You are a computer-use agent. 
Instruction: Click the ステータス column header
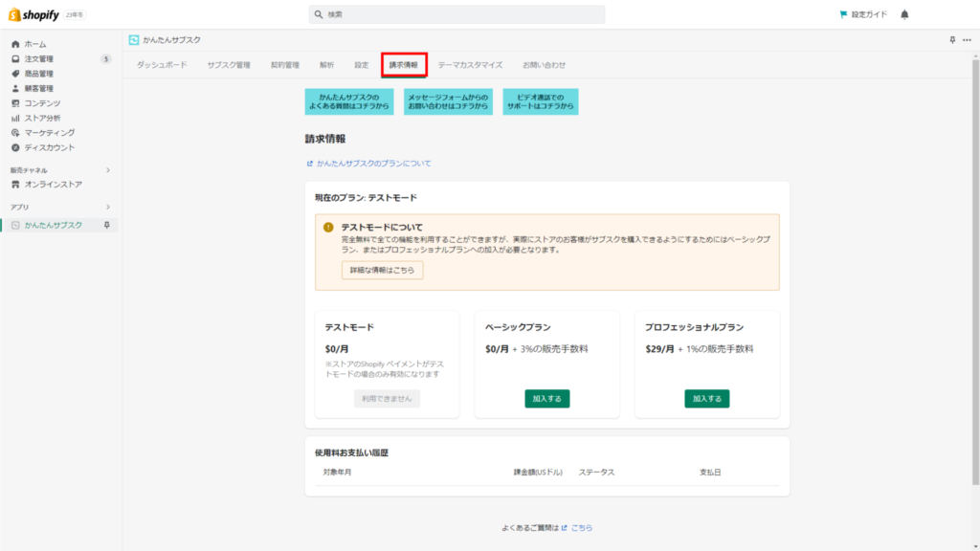pos(596,473)
